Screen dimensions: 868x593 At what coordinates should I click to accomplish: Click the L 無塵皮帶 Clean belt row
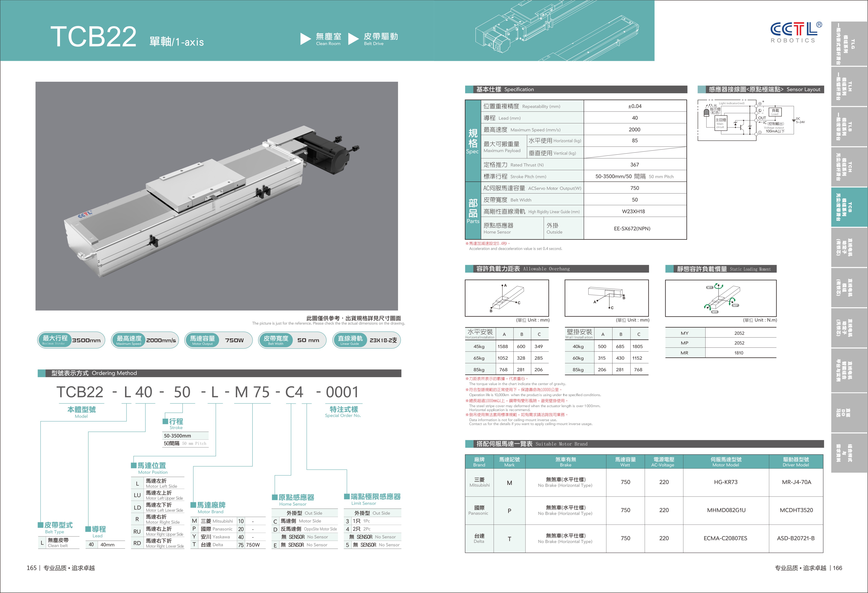point(59,543)
